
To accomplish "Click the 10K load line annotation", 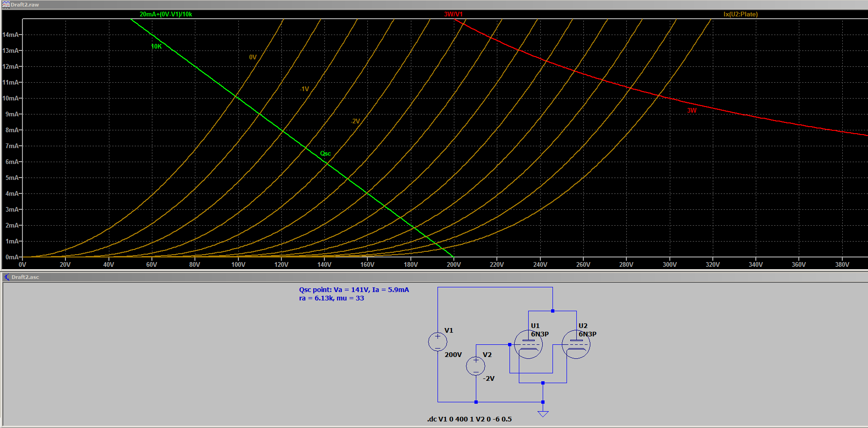I will [x=156, y=46].
